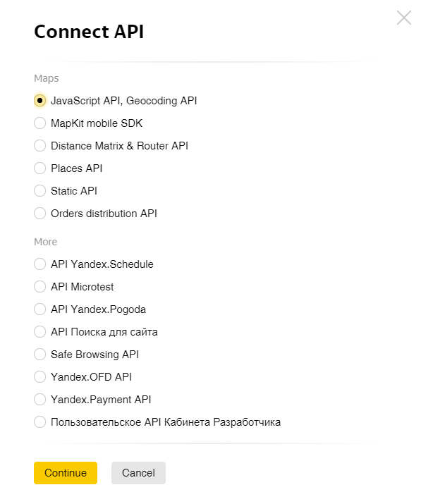Select Distance Matrix & Router API

(x=39, y=146)
